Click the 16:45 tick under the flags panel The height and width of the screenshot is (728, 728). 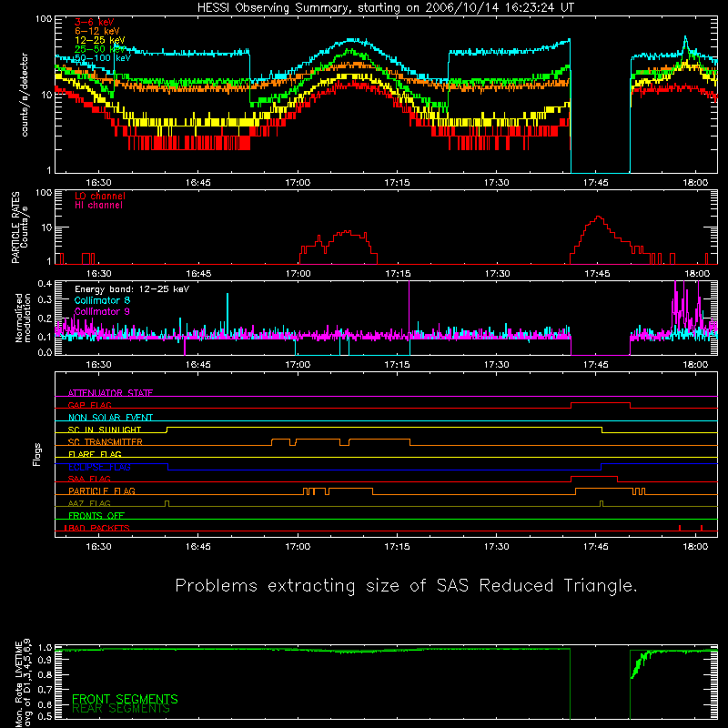[x=198, y=547]
